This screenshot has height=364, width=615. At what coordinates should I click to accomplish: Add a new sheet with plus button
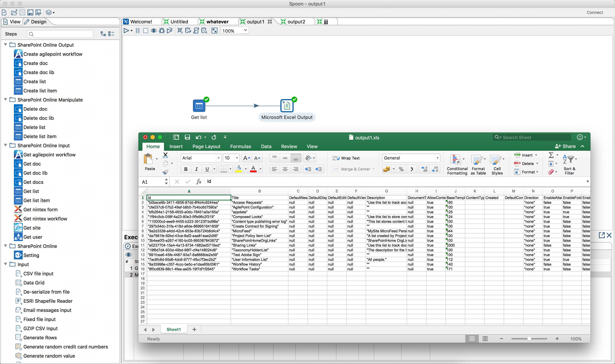[194, 329]
